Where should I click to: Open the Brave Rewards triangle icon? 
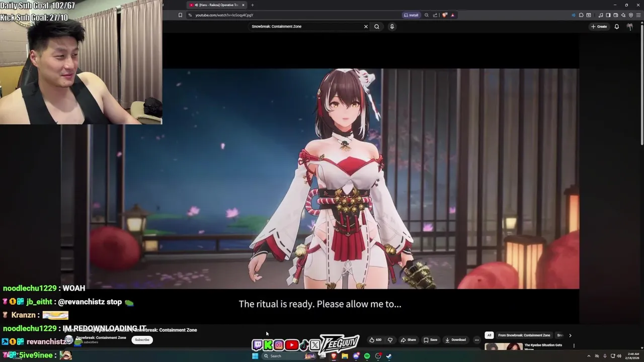click(x=452, y=15)
